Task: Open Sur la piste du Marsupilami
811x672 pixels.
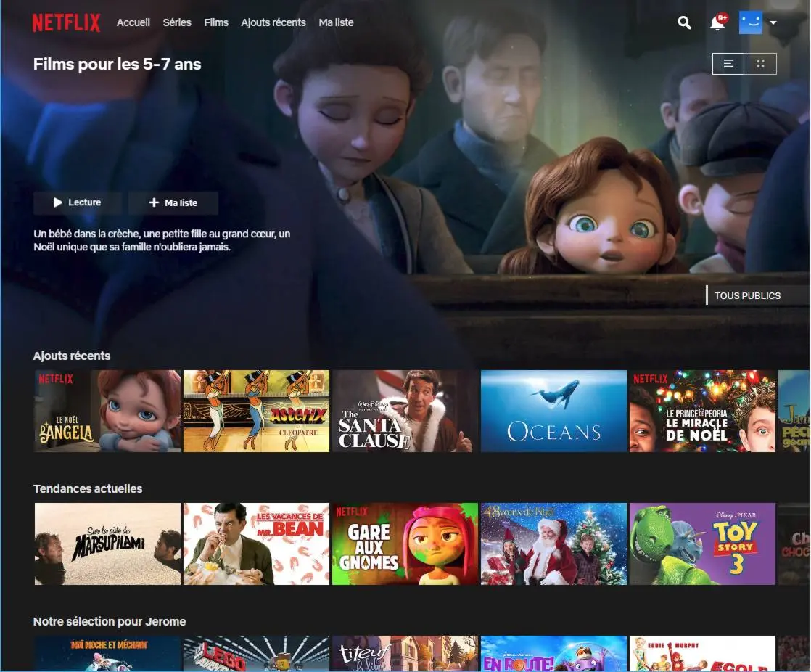Action: (x=107, y=544)
